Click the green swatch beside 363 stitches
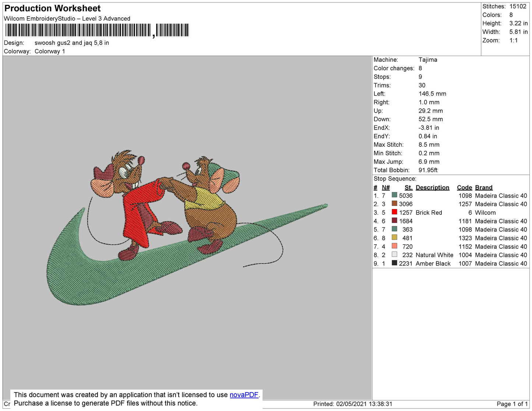Image resolution: width=532 pixels, height=411 pixels. (x=394, y=229)
